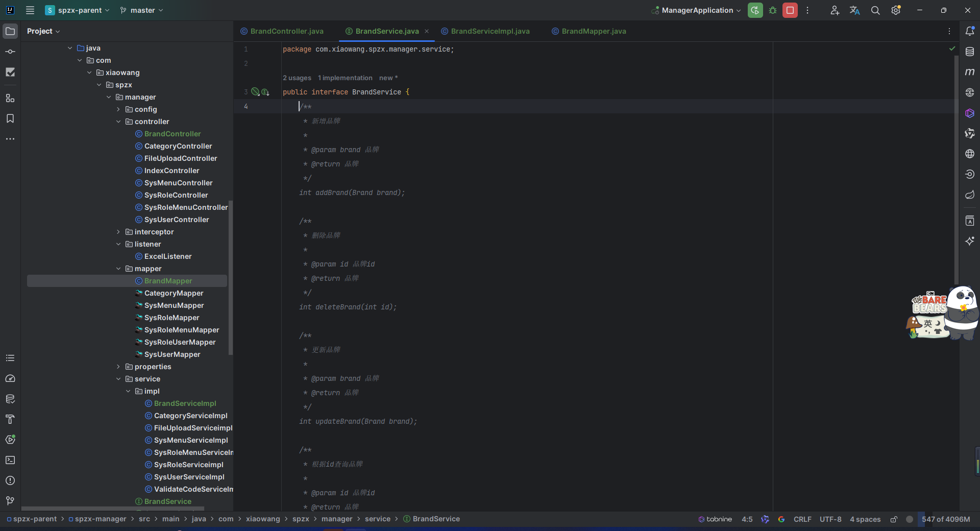Viewport: 980px width, 531px height.
Task: Click the inspection green checkmark widget
Action: tap(952, 49)
